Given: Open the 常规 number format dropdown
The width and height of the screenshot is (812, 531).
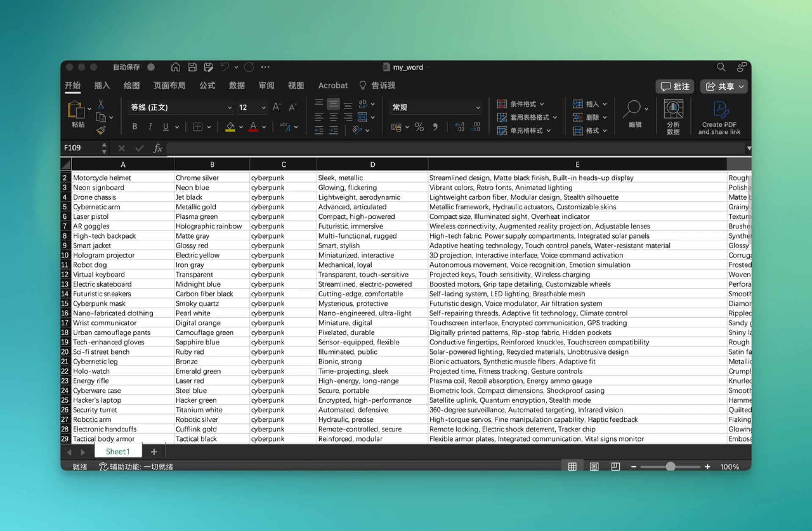Looking at the screenshot, I should click(436, 107).
